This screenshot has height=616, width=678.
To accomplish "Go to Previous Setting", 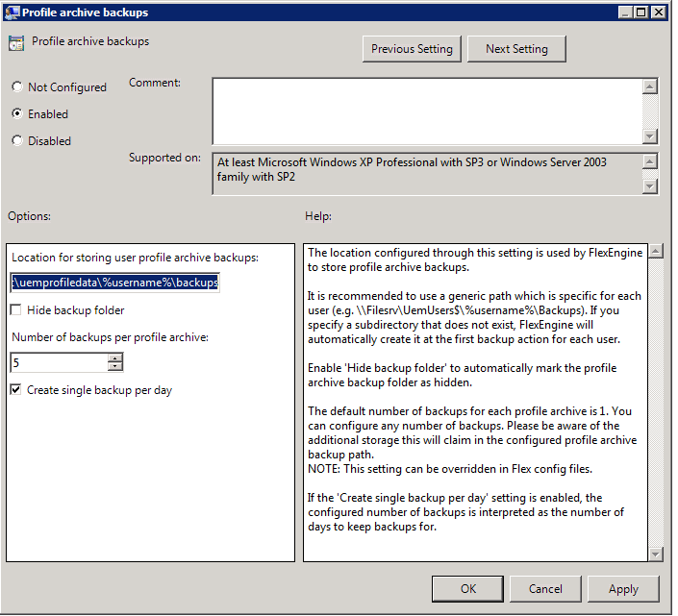I will [413, 49].
